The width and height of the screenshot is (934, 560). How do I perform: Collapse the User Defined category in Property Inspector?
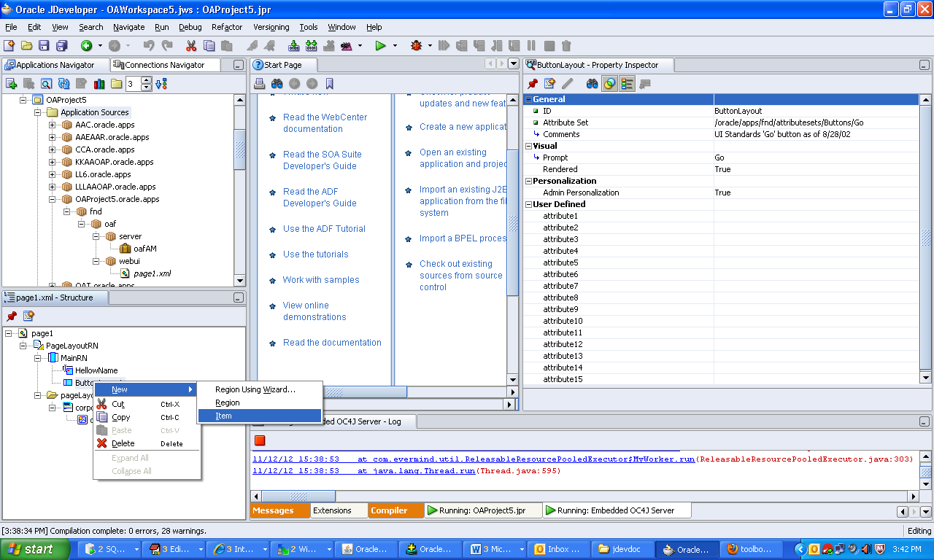(528, 204)
